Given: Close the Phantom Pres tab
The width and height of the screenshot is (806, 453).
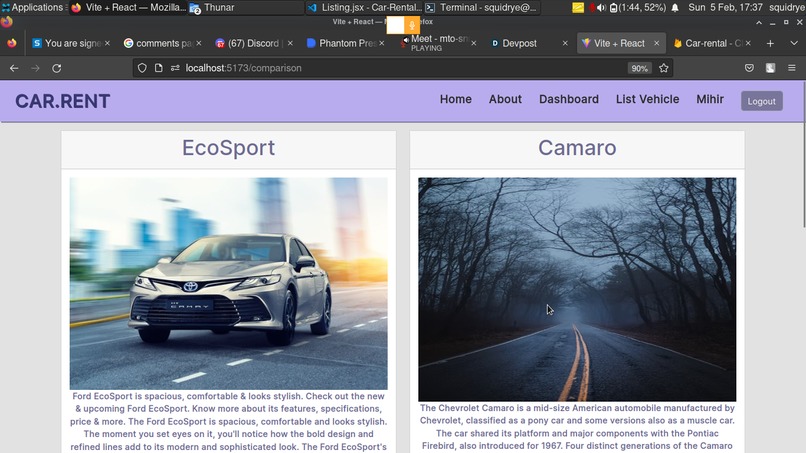Looking at the screenshot, I should coord(381,43).
